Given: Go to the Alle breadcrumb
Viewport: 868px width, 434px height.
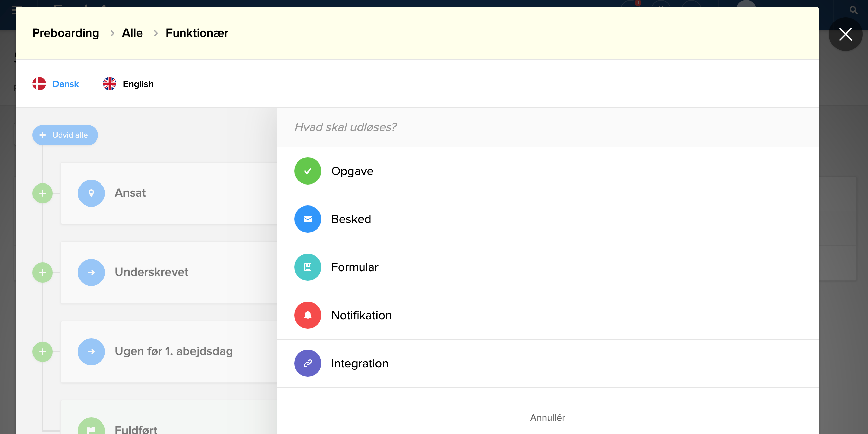Looking at the screenshot, I should 132,33.
